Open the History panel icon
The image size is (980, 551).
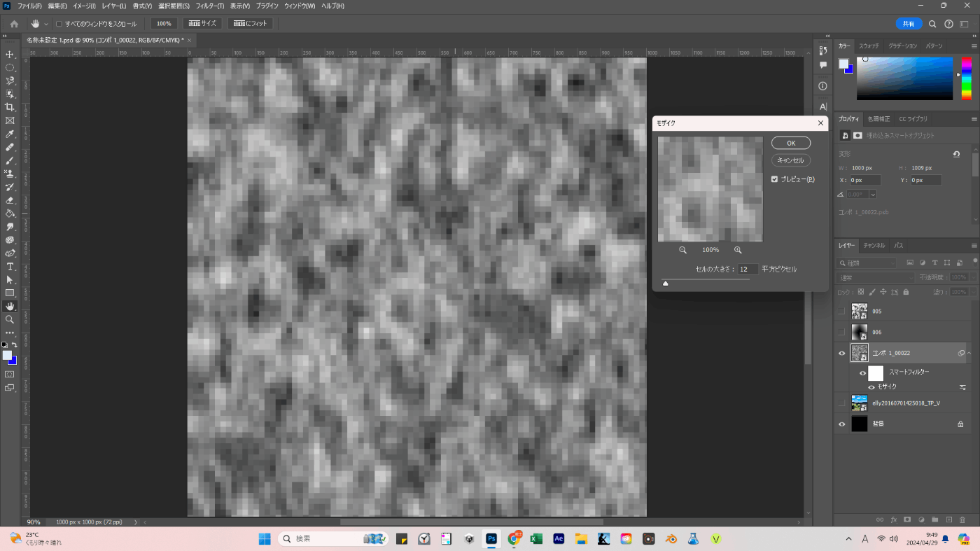[822, 50]
